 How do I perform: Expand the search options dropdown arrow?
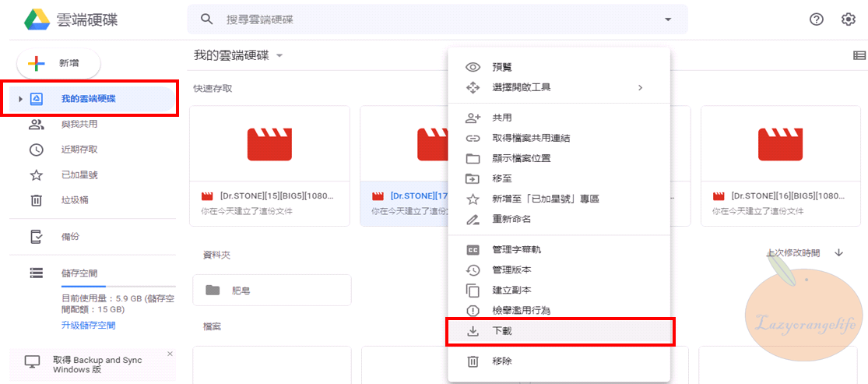(x=667, y=19)
